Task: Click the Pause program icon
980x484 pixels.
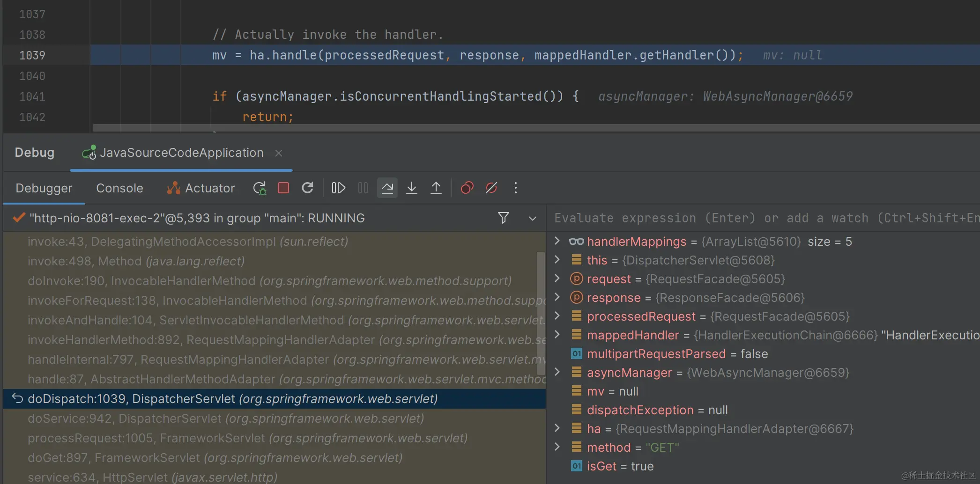Action: 363,188
